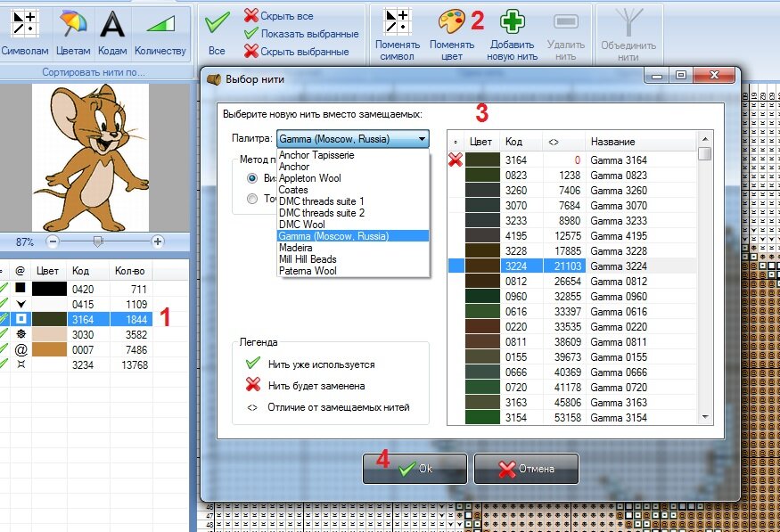Screen dimensions: 780x532
Task: Select Gamma 0666 row
Action: 572,372
